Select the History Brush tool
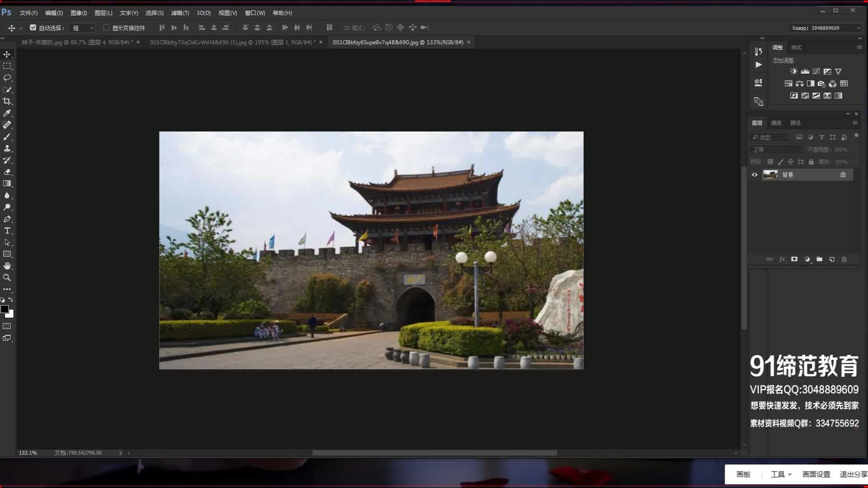The width and height of the screenshot is (868, 488). click(7, 160)
